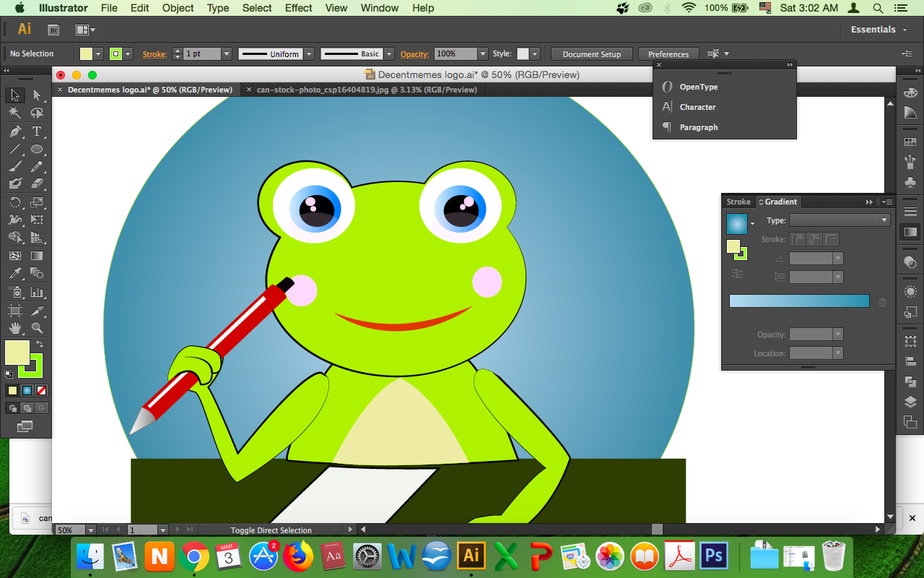
Task: Click the gradient slider bar
Action: 799,301
